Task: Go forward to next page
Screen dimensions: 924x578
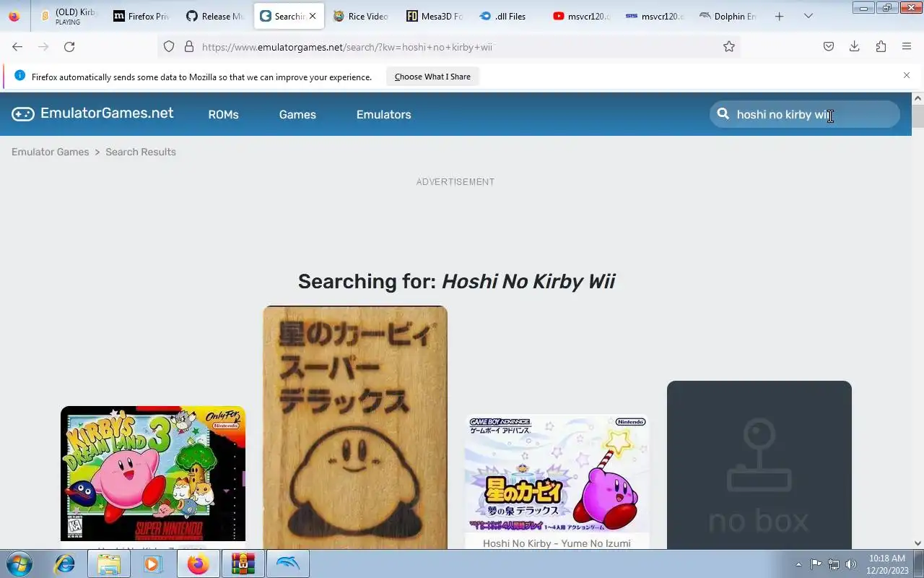Action: [x=43, y=46]
